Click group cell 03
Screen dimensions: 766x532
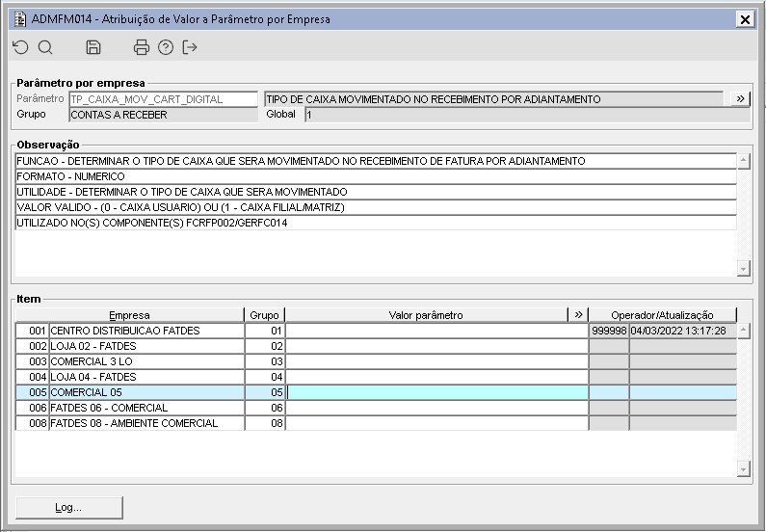(x=265, y=361)
